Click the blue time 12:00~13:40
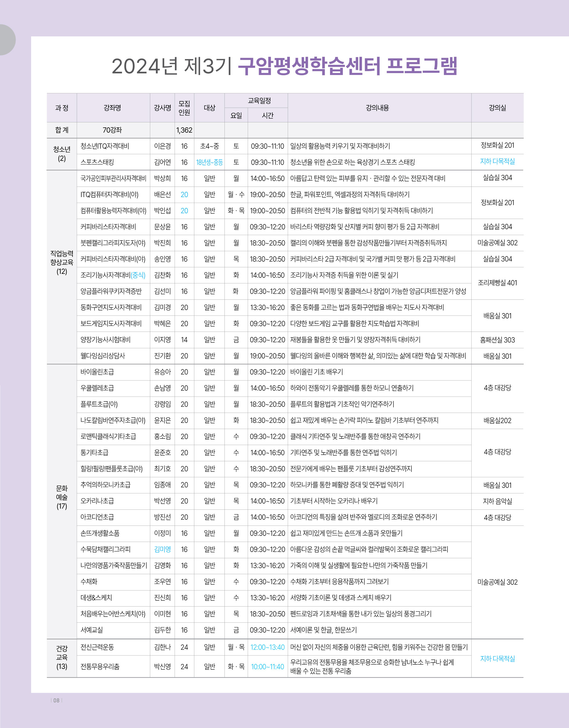 coord(267,647)
